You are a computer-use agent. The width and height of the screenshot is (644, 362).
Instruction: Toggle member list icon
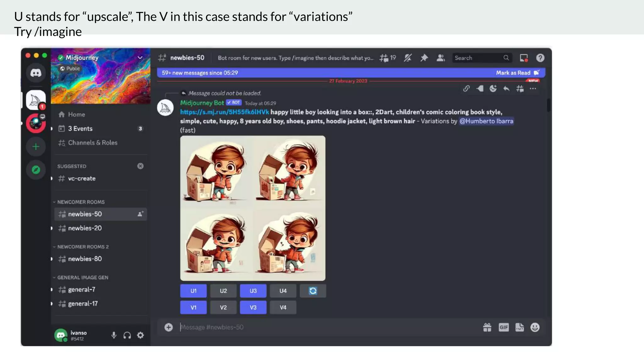(441, 58)
